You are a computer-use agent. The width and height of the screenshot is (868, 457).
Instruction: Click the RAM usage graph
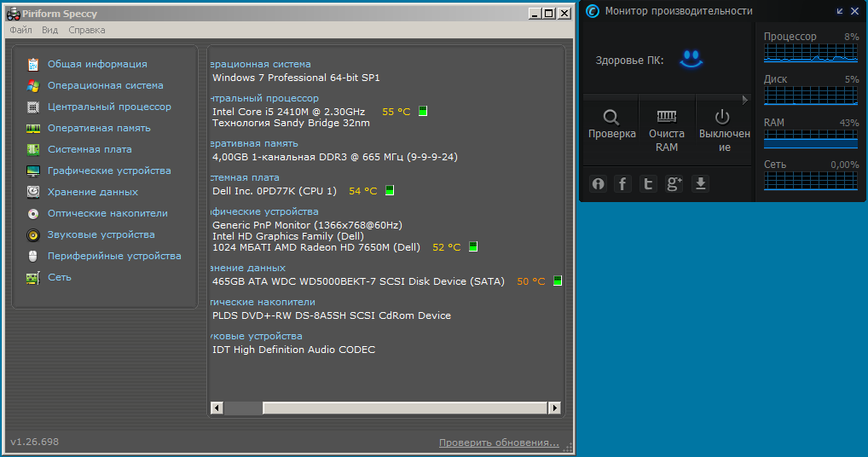coord(811,140)
